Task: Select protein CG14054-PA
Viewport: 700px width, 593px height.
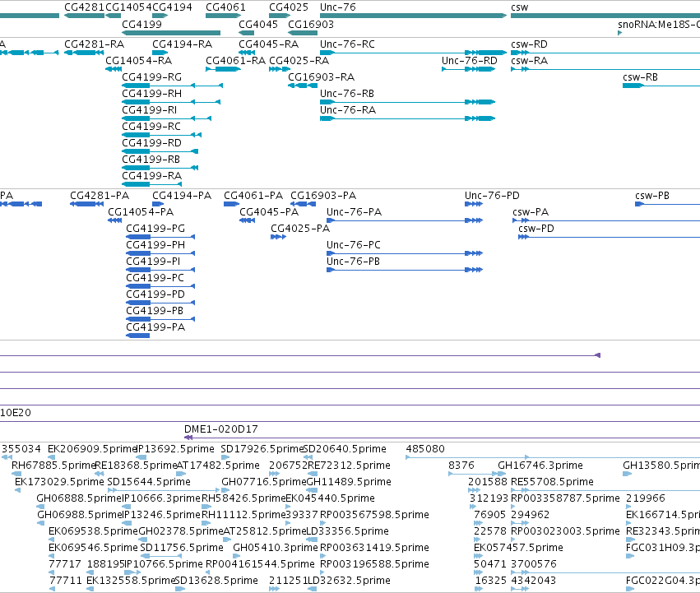Action: 114,220
